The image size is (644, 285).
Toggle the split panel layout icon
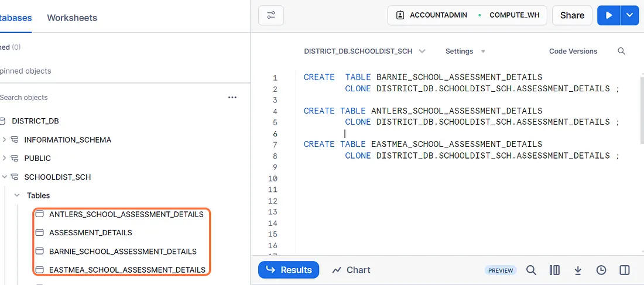point(625,270)
